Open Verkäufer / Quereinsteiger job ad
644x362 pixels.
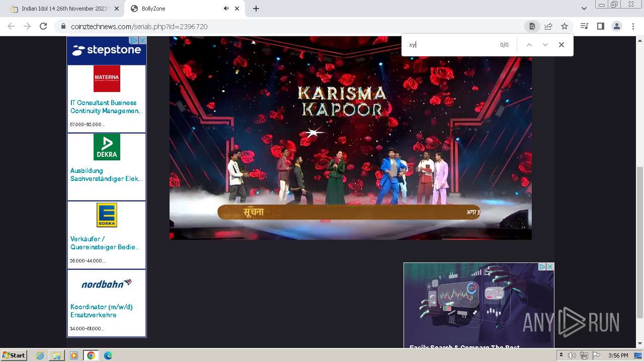[x=105, y=243]
